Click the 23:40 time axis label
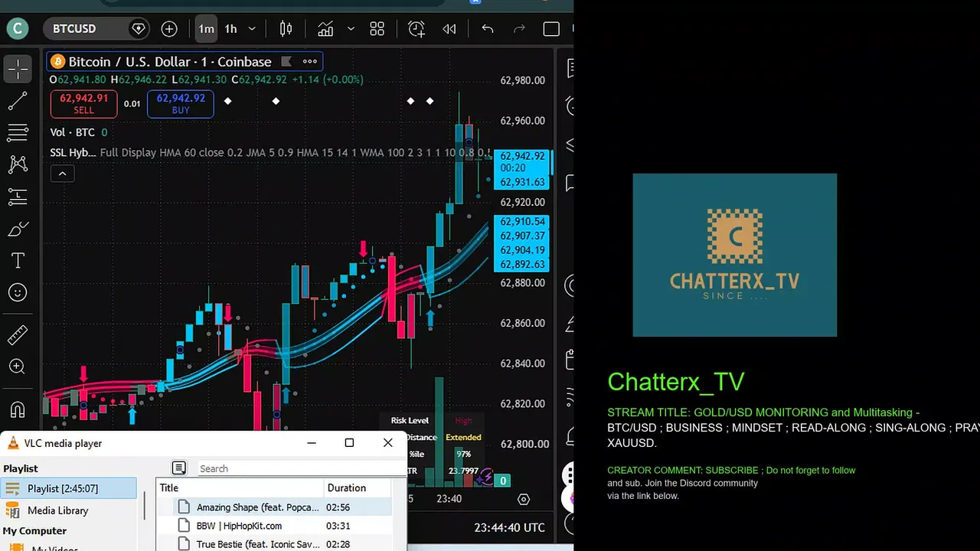This screenshot has width=980, height=551. coord(449,499)
